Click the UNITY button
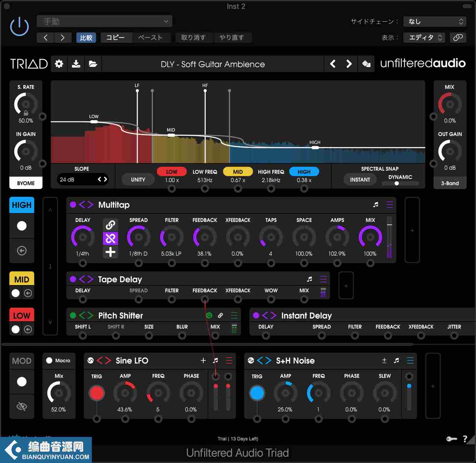Viewport: 476px width, 463px height. pos(138,180)
